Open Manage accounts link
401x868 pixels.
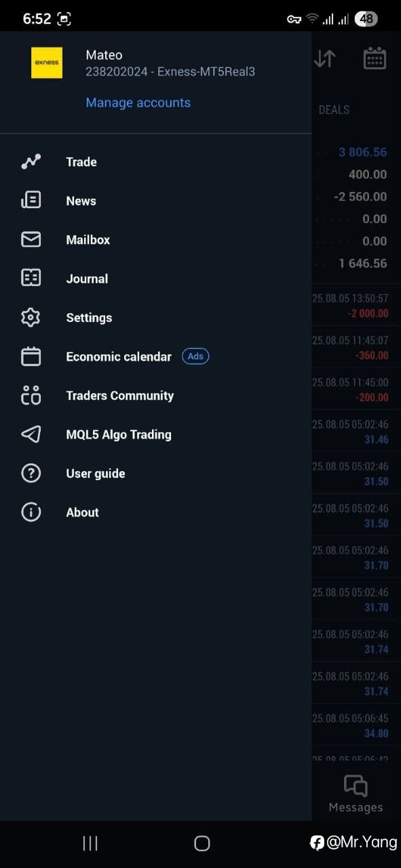tap(138, 102)
